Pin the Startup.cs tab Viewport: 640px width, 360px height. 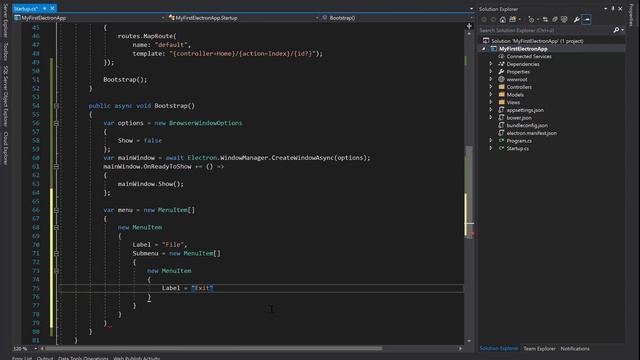point(44,9)
